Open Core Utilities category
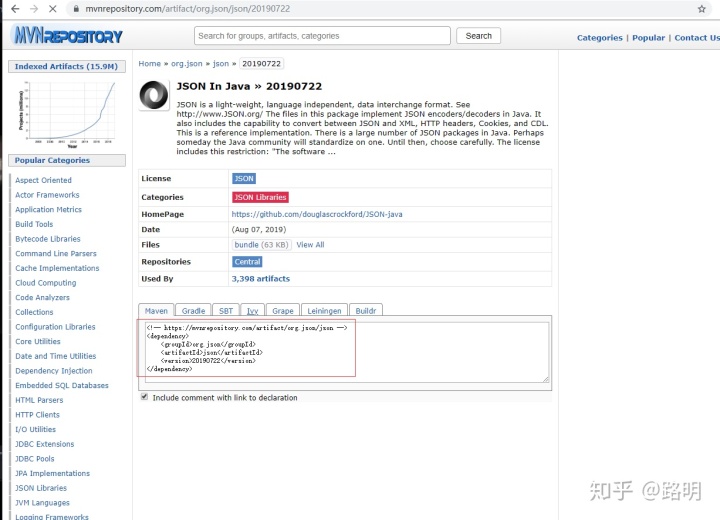 point(38,342)
